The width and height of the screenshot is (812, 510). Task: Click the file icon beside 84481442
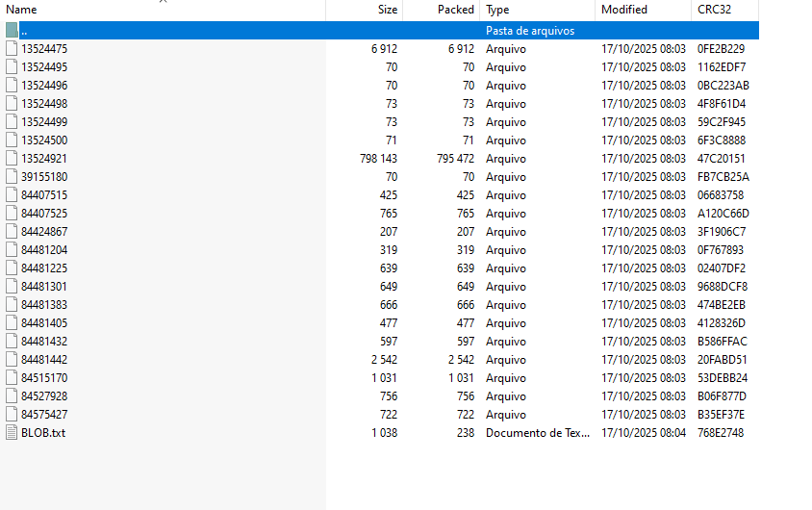coord(12,359)
